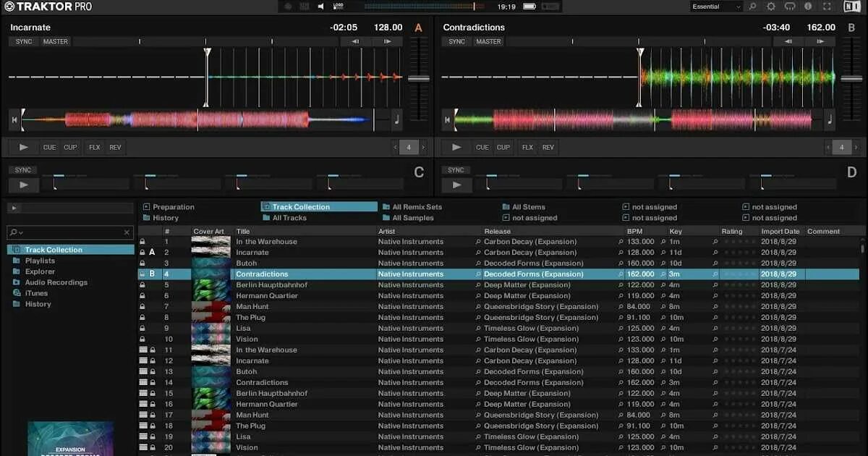The image size is (868, 456).
Task: Toggle SYNC on Deck C
Action: tap(23, 170)
